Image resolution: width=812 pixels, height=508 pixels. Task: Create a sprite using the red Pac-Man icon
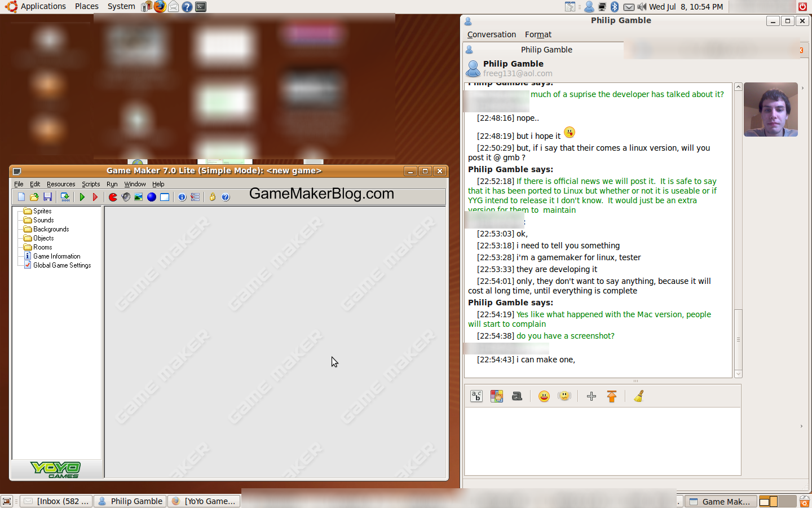click(113, 197)
